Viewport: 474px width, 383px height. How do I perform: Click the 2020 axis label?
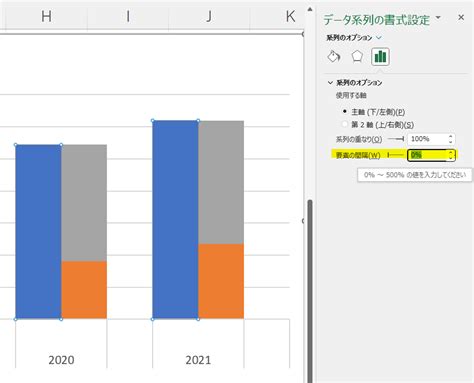click(x=61, y=360)
